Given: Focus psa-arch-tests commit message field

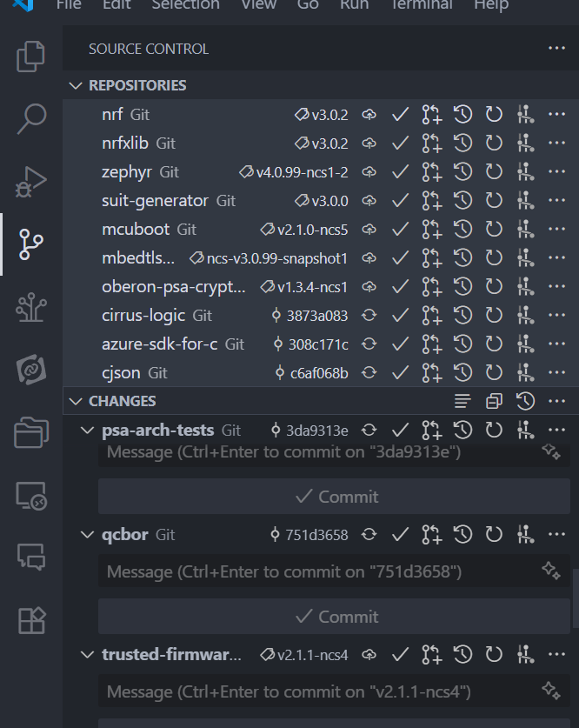Looking at the screenshot, I should [334, 453].
